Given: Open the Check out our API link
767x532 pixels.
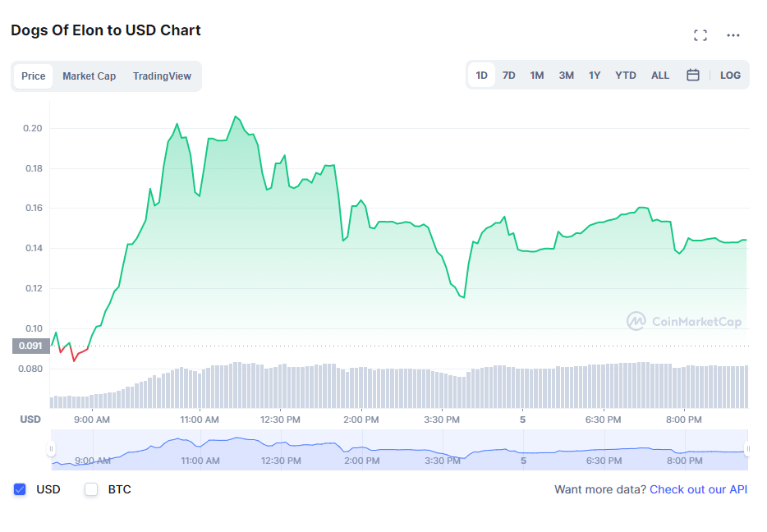Looking at the screenshot, I should pos(698,489).
